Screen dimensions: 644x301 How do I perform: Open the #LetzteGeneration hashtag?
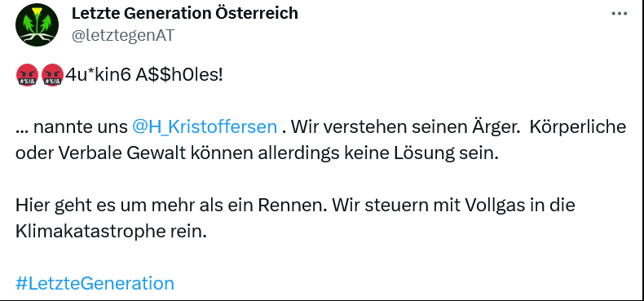(95, 283)
